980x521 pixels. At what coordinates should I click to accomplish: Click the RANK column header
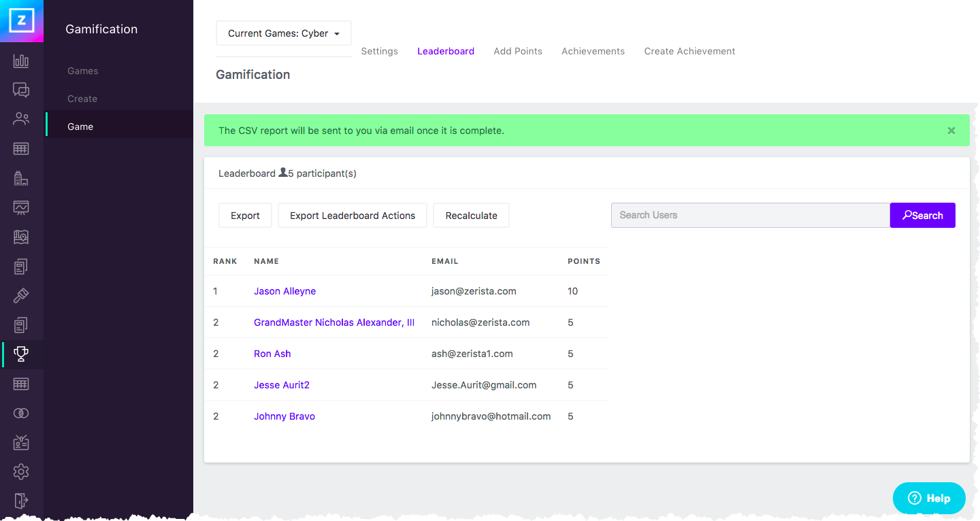pyautogui.click(x=225, y=261)
